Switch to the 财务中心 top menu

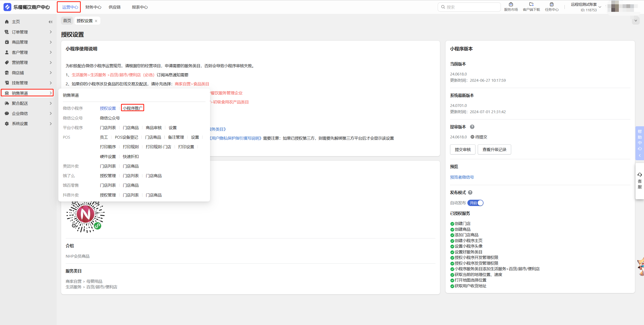coord(93,7)
